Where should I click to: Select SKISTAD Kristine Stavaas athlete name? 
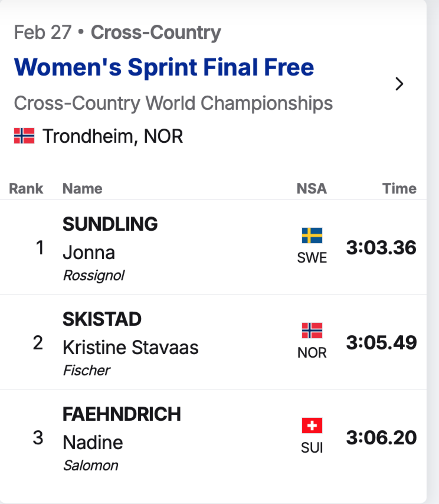coord(130,333)
